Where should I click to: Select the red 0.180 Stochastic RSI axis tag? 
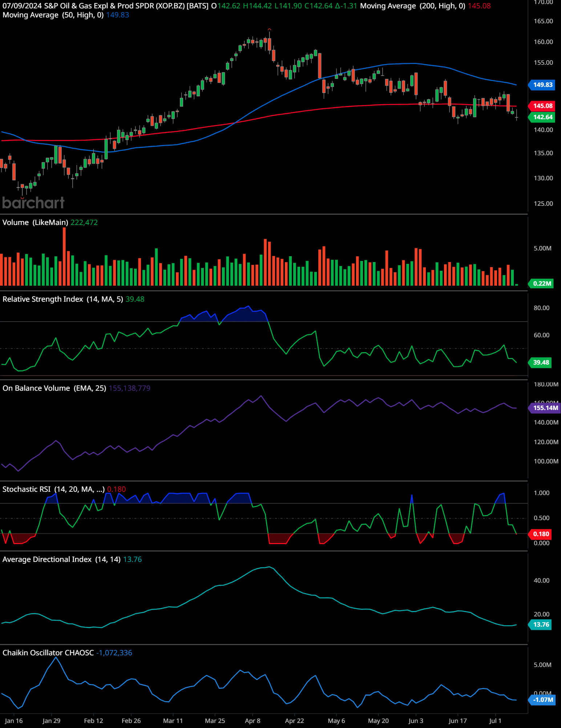click(540, 534)
